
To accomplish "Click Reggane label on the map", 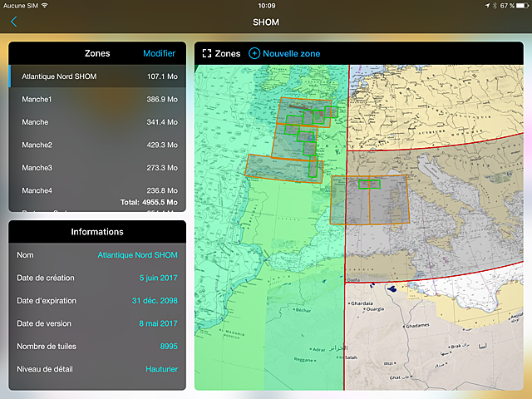I will pyautogui.click(x=303, y=360).
